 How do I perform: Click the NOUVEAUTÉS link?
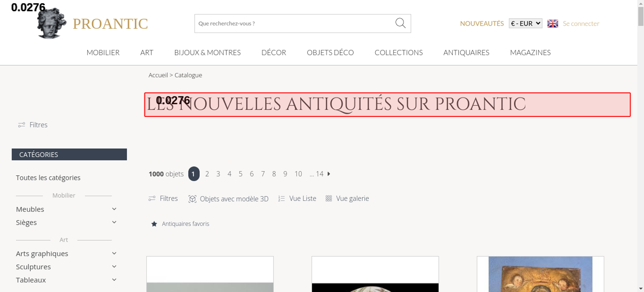482,23
